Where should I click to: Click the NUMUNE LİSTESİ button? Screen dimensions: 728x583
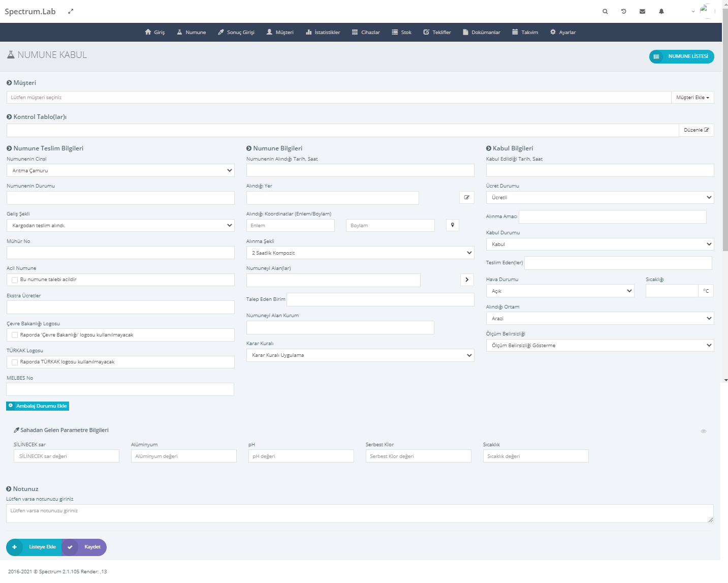[682, 56]
